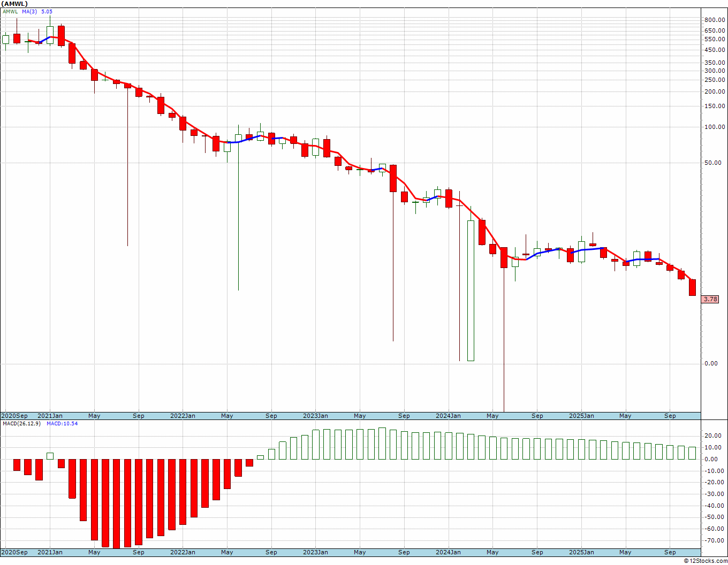Click the -30.00 MACD axis label
The height and width of the screenshot is (565, 728).
(716, 494)
